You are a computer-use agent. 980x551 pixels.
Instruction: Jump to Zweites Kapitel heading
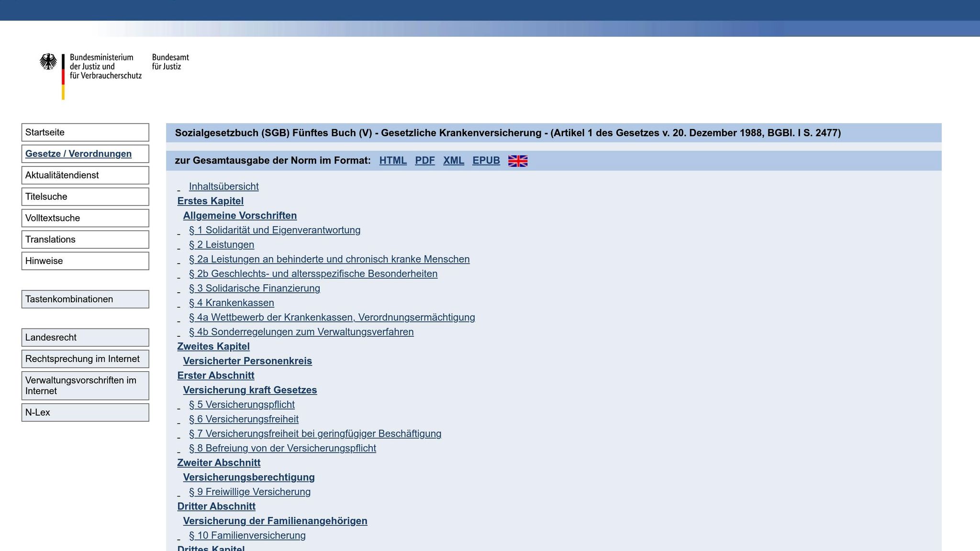coord(213,346)
